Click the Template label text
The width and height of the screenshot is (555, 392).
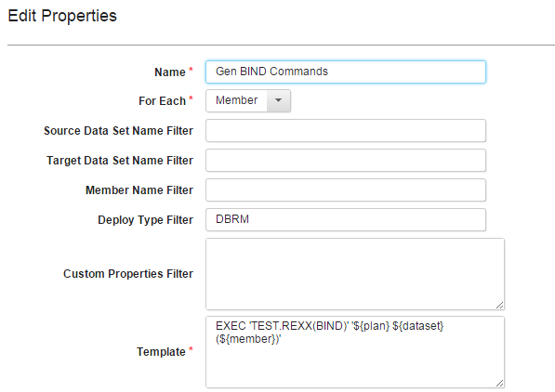pos(161,352)
